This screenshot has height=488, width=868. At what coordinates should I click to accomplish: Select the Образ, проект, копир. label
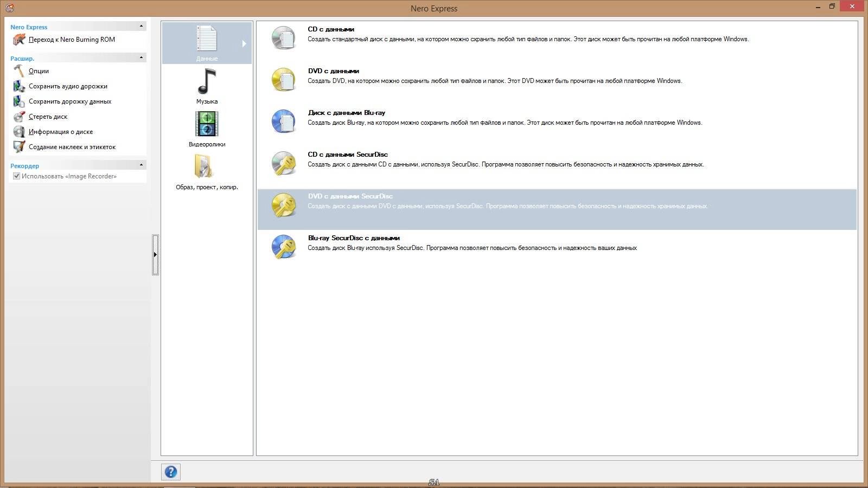207,187
